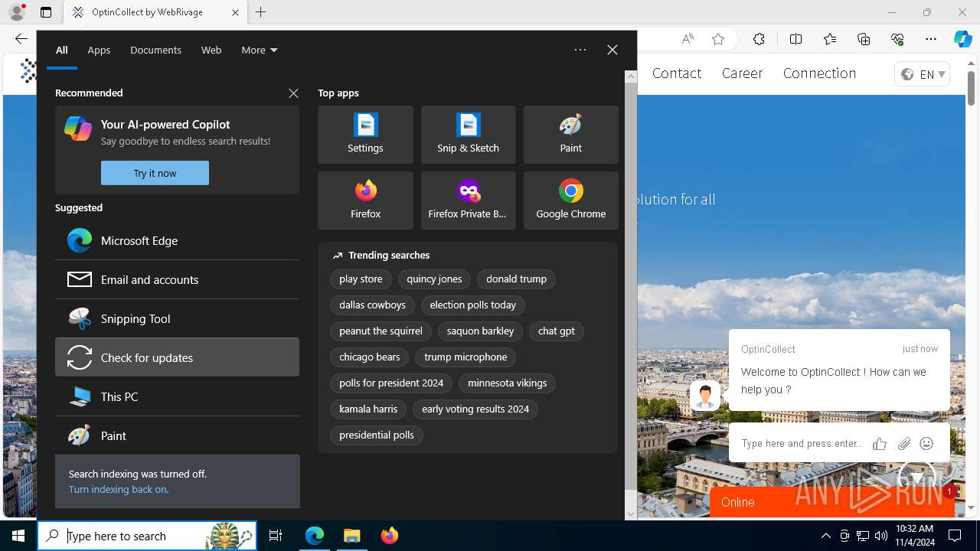Select Check for updates suggestion
The height and width of the screenshot is (551, 980).
tap(177, 357)
